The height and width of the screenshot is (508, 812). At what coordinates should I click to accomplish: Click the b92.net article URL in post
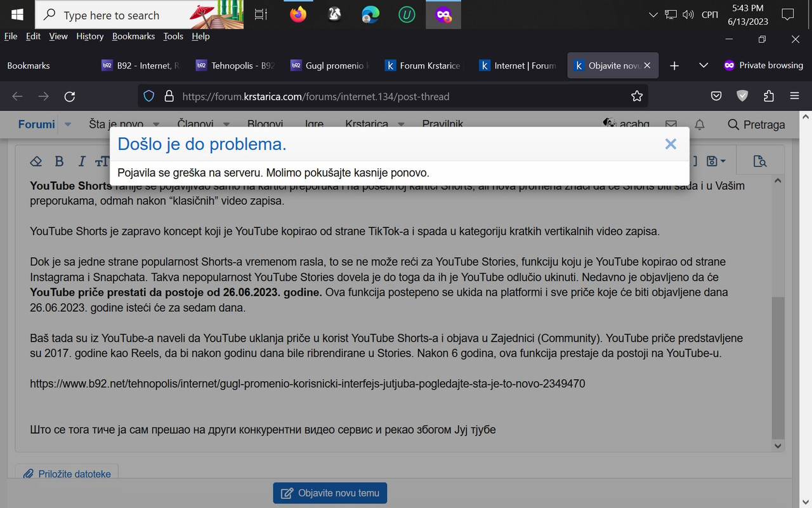[x=308, y=384]
